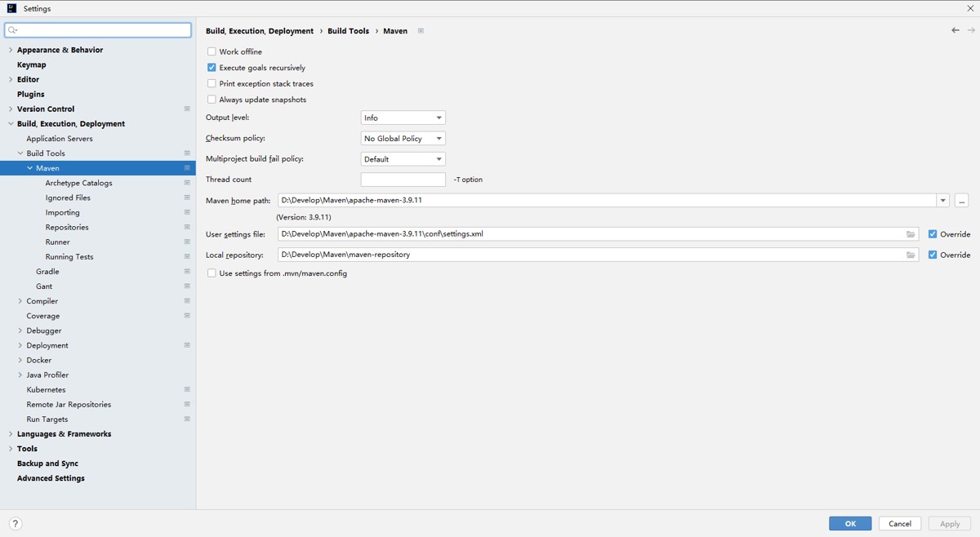Click the project-level icon beside Maven breadcrumb
Viewport: 980px width, 537px height.
click(x=421, y=31)
